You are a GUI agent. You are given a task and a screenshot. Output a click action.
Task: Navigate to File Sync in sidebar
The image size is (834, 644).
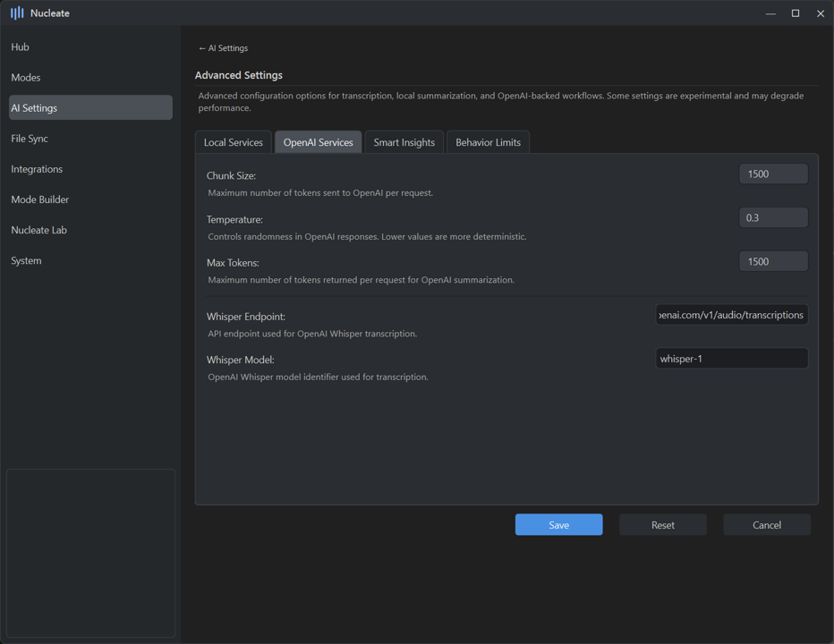coord(30,139)
